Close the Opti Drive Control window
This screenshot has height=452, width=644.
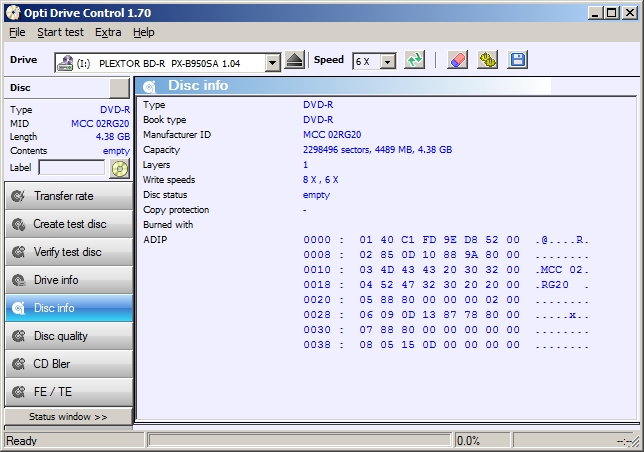click(630, 13)
